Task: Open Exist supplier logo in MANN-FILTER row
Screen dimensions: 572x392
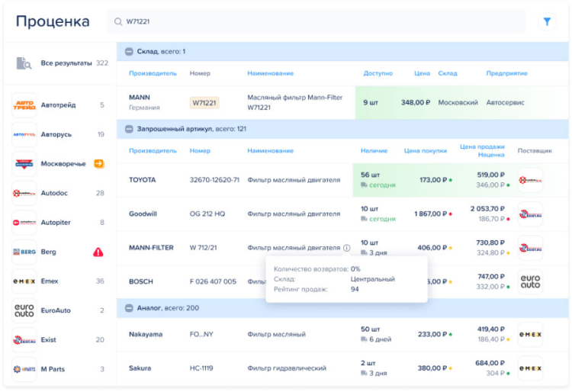Action: pyautogui.click(x=530, y=248)
